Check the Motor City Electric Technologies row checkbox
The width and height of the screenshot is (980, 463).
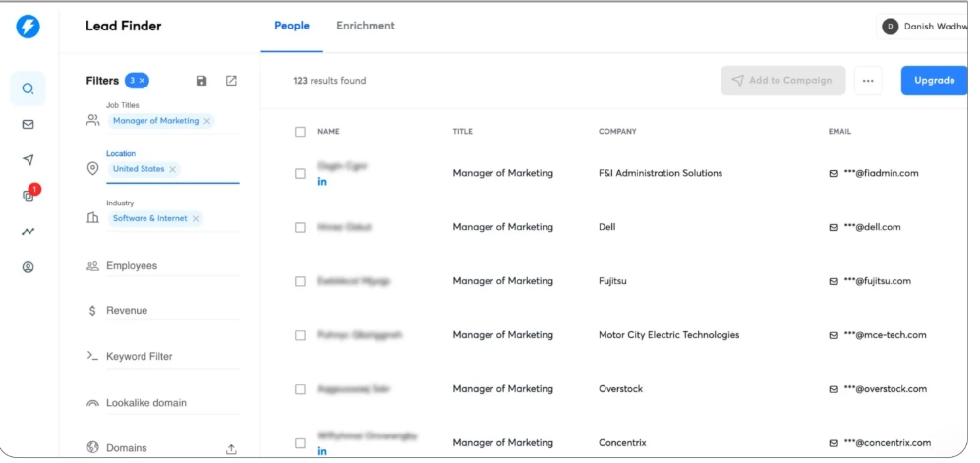tap(300, 335)
